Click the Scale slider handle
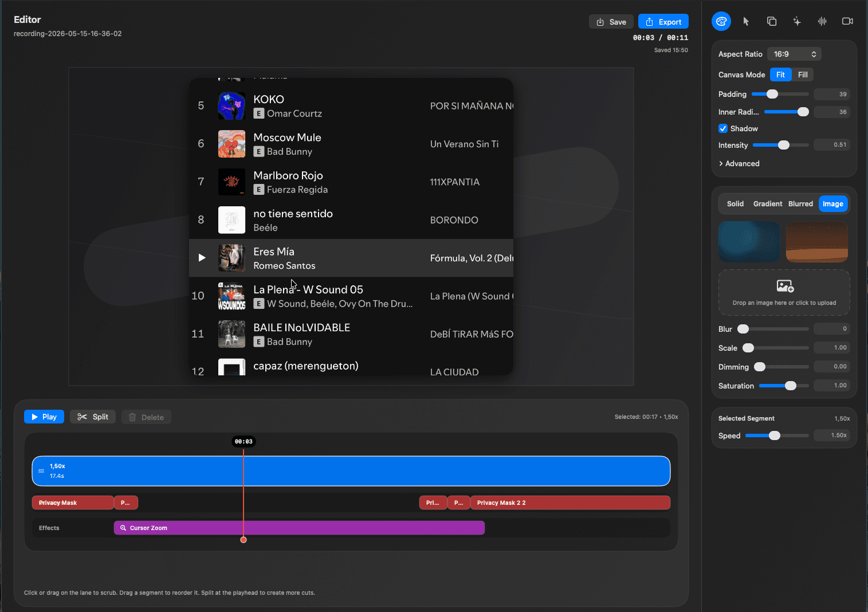The height and width of the screenshot is (612, 868). click(748, 348)
